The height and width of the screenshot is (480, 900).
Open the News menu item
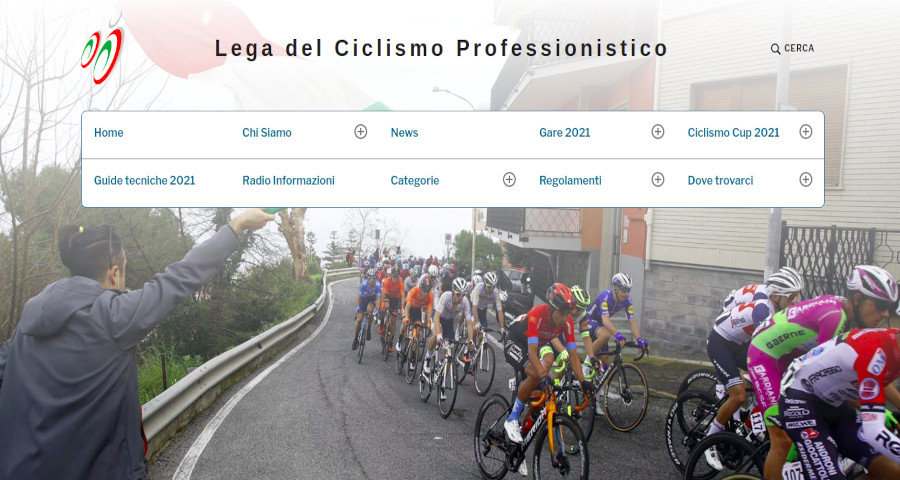coord(404,133)
